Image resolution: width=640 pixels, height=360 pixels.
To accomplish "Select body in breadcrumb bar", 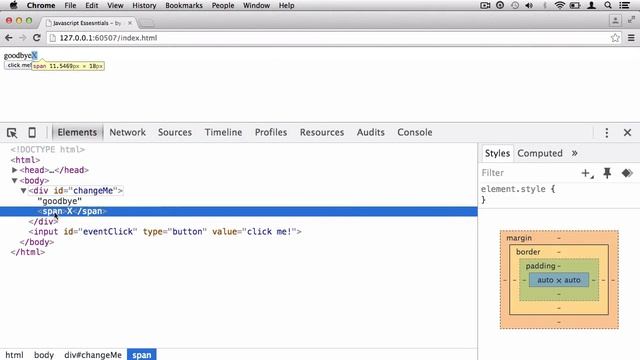I will [x=44, y=355].
